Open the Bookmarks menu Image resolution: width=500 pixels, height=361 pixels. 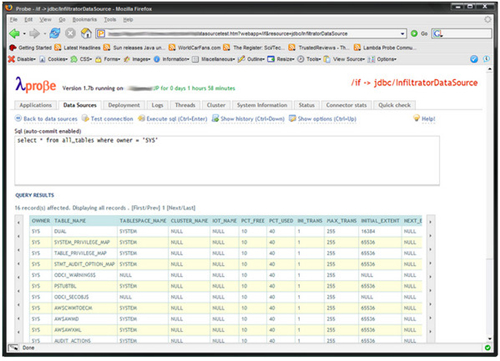(x=85, y=20)
